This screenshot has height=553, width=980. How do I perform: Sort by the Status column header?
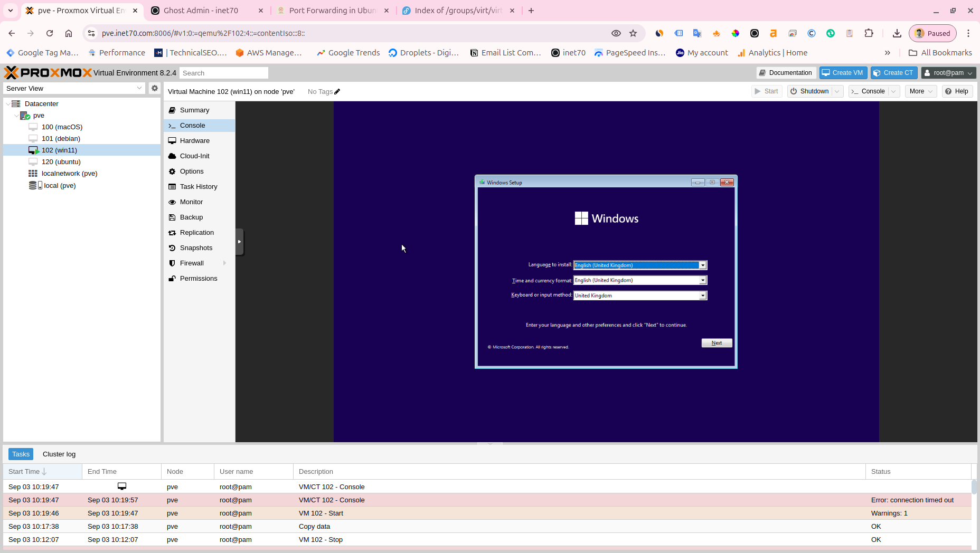coord(918,472)
